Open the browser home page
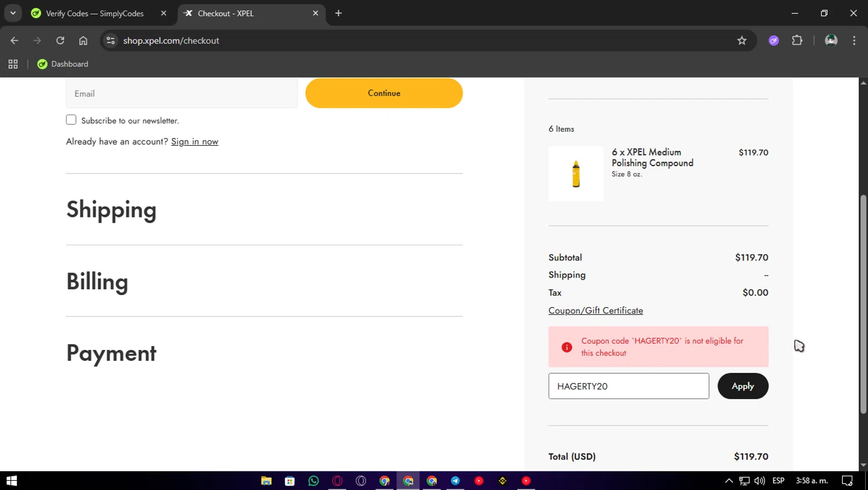 click(83, 40)
